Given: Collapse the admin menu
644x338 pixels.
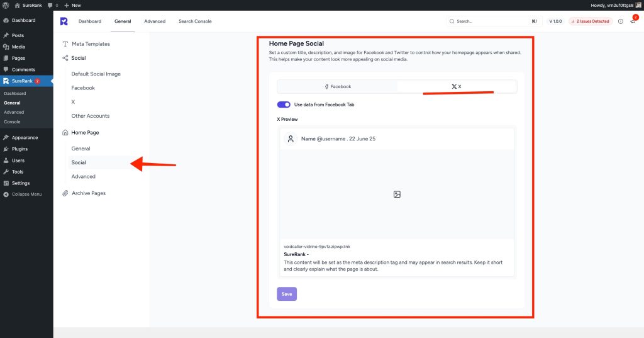Looking at the screenshot, I should point(26,194).
